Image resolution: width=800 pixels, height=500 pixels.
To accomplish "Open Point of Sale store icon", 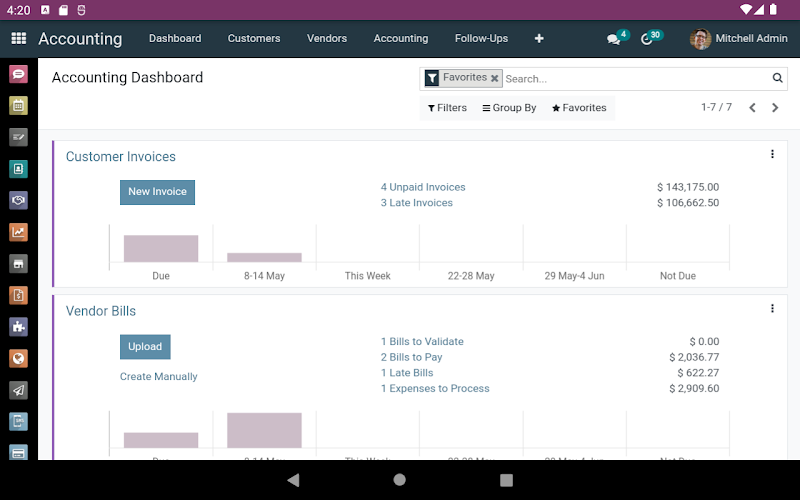I will (x=18, y=264).
